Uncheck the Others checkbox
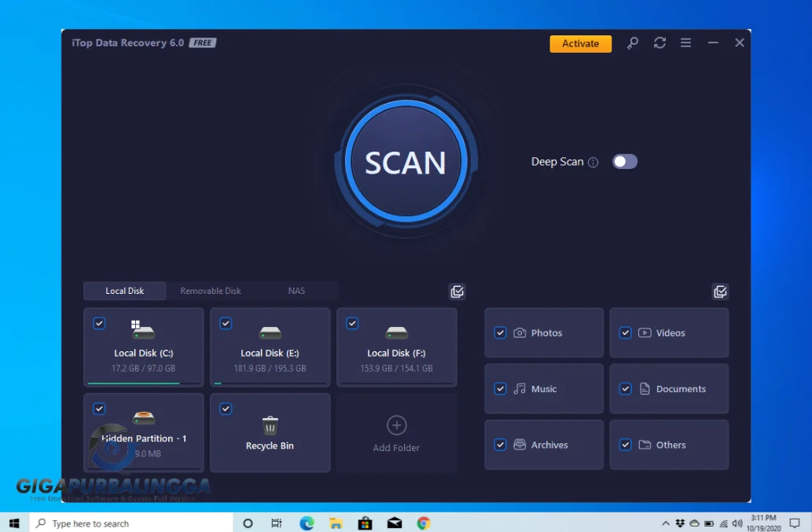The image size is (812, 532). pyautogui.click(x=625, y=445)
